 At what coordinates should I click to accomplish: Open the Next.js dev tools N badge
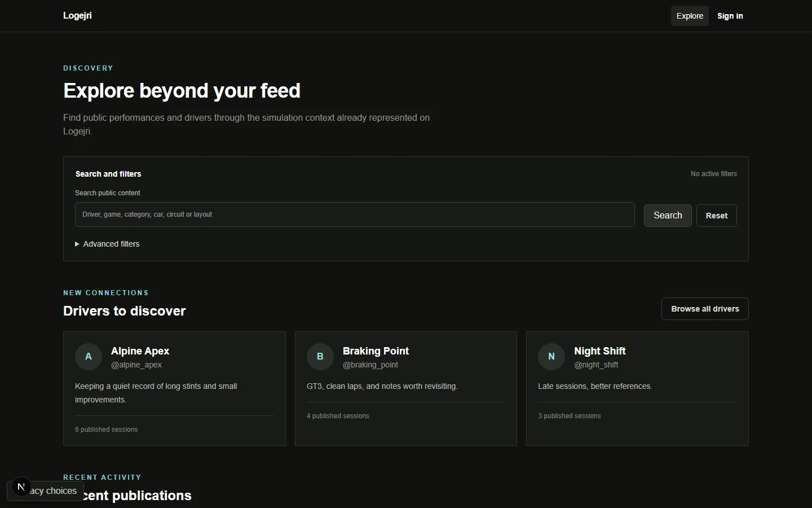click(21, 487)
